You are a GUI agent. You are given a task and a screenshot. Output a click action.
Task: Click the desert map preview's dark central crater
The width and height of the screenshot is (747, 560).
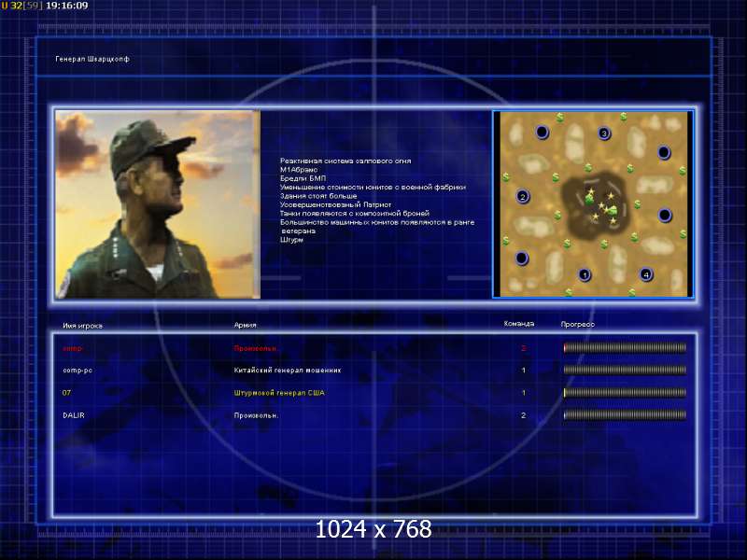tap(596, 205)
